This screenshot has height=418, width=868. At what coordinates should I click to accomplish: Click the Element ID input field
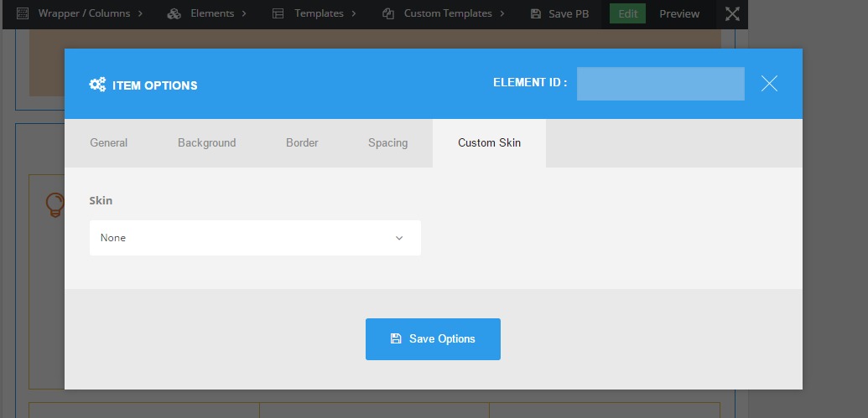pos(660,84)
